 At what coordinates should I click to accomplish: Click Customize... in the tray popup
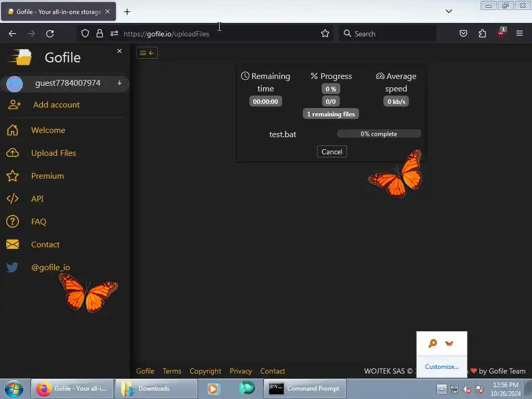click(442, 367)
